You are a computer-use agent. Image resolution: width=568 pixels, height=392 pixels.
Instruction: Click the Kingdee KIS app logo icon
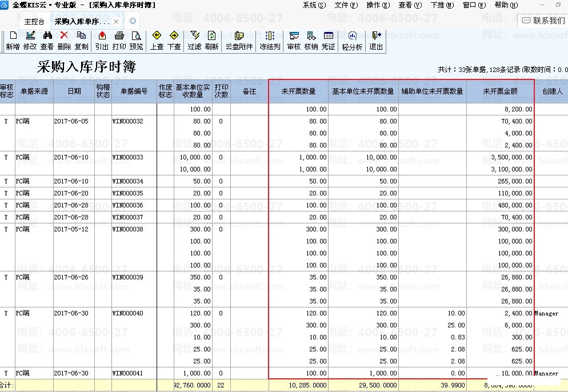point(4,5)
